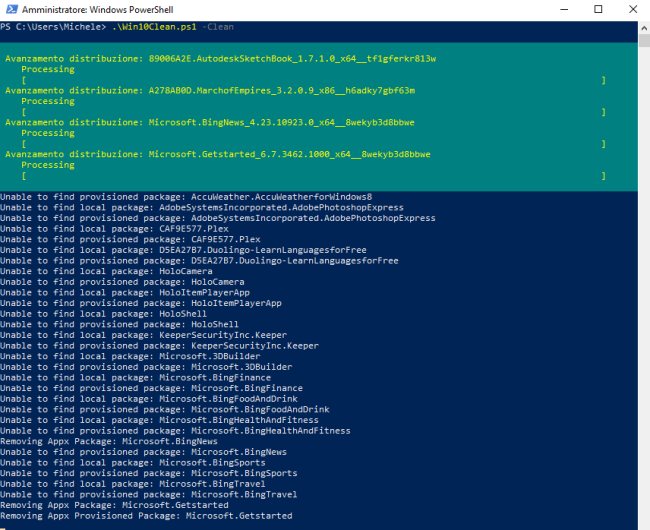Click provisioned package HoloItemPlayerApp line
The width and height of the screenshot is (650, 530).
pyautogui.click(x=141, y=303)
